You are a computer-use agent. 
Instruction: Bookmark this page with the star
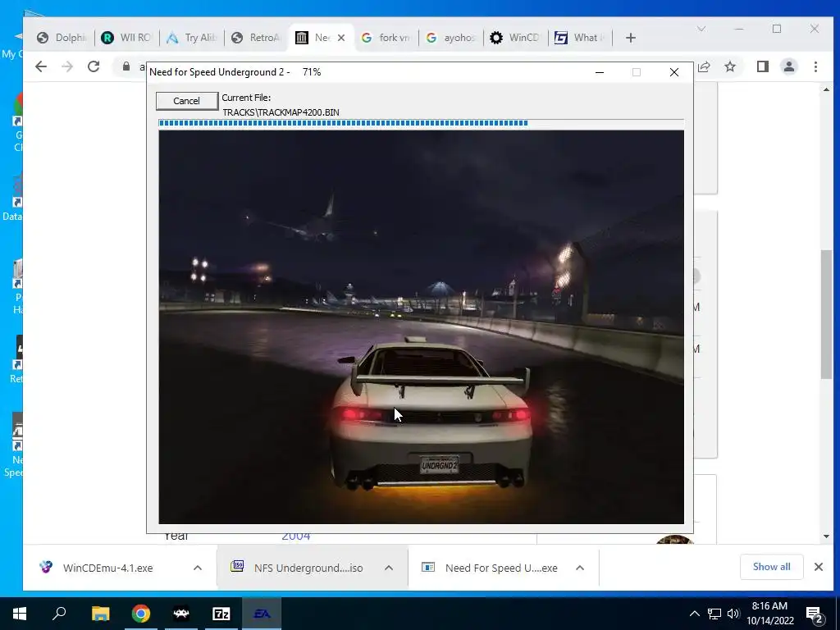[x=729, y=66]
